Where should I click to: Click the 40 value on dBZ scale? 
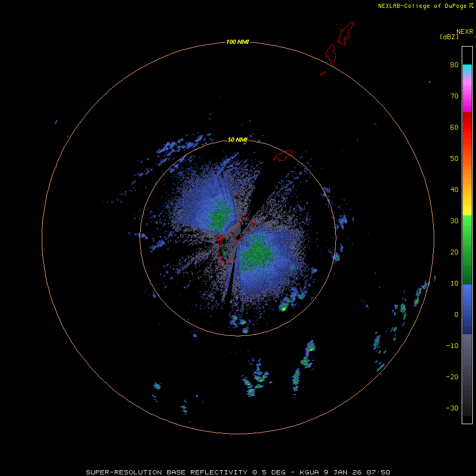[x=454, y=189]
